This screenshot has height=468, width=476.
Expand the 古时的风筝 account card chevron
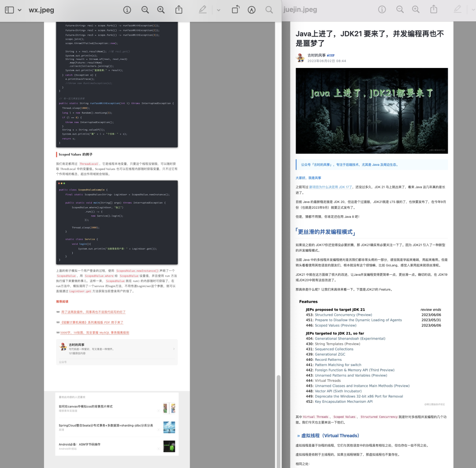(x=174, y=349)
